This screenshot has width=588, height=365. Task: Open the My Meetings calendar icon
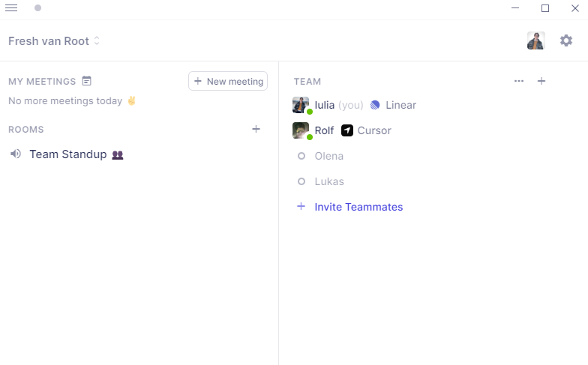click(x=87, y=81)
